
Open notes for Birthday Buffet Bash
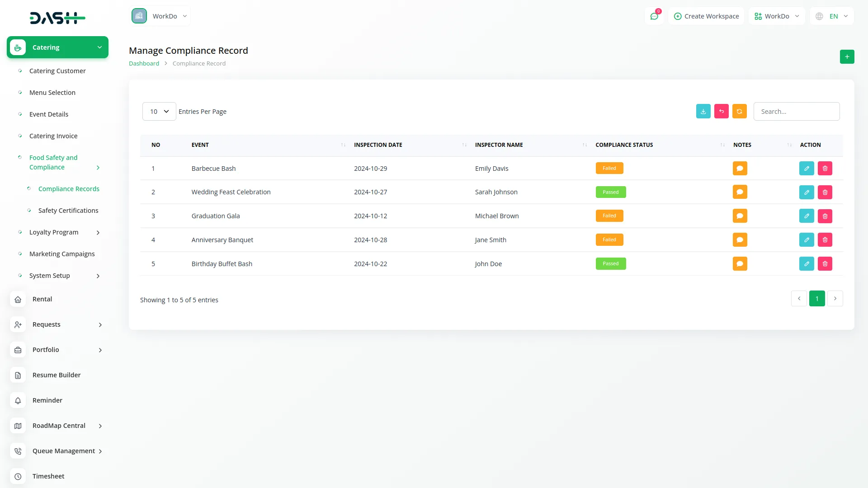tap(740, 264)
